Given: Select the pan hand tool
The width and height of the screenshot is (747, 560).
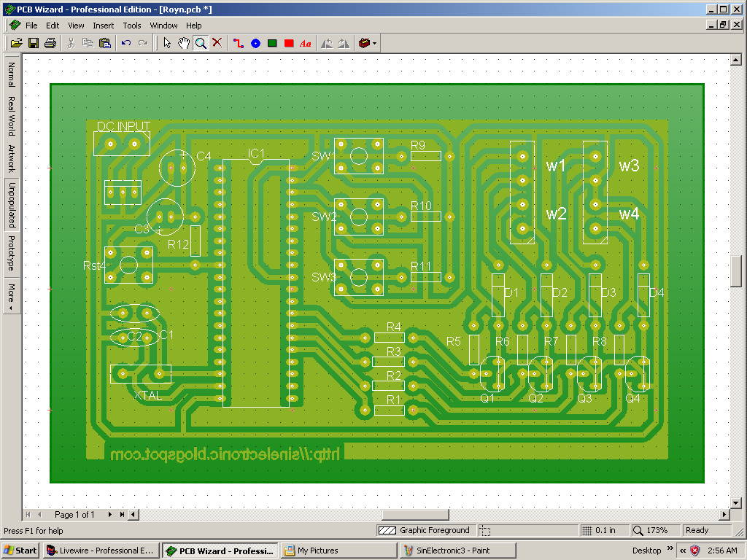Looking at the screenshot, I should pyautogui.click(x=184, y=42).
